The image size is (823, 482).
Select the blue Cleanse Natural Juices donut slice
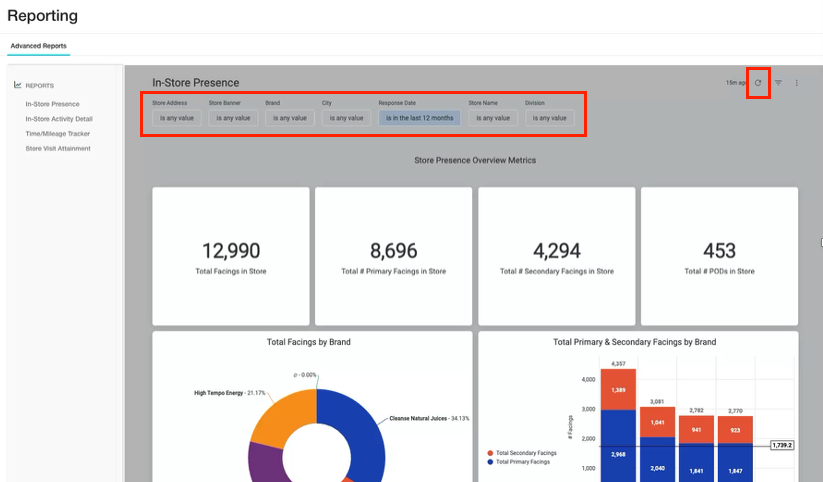362,431
